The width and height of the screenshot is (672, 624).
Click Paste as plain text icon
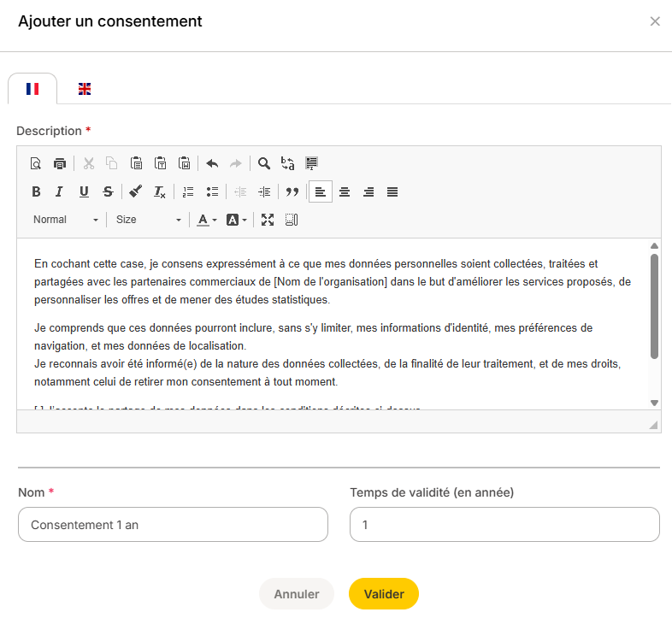pyautogui.click(x=160, y=163)
